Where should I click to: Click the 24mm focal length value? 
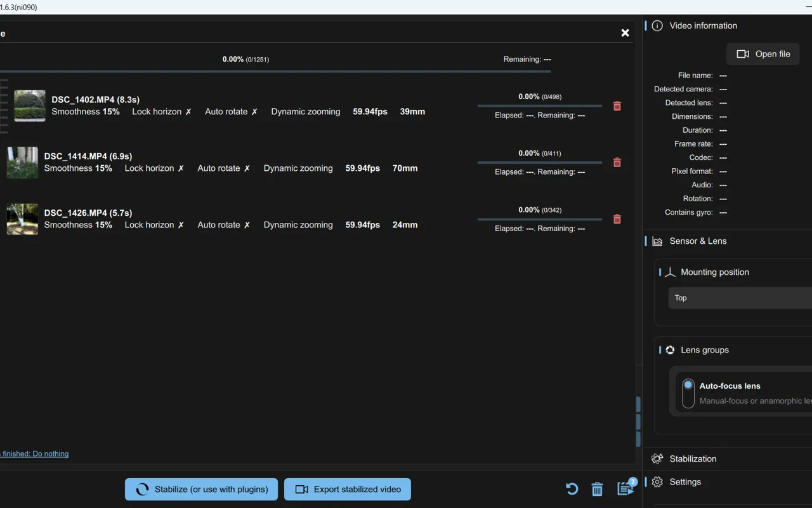pyautogui.click(x=405, y=225)
